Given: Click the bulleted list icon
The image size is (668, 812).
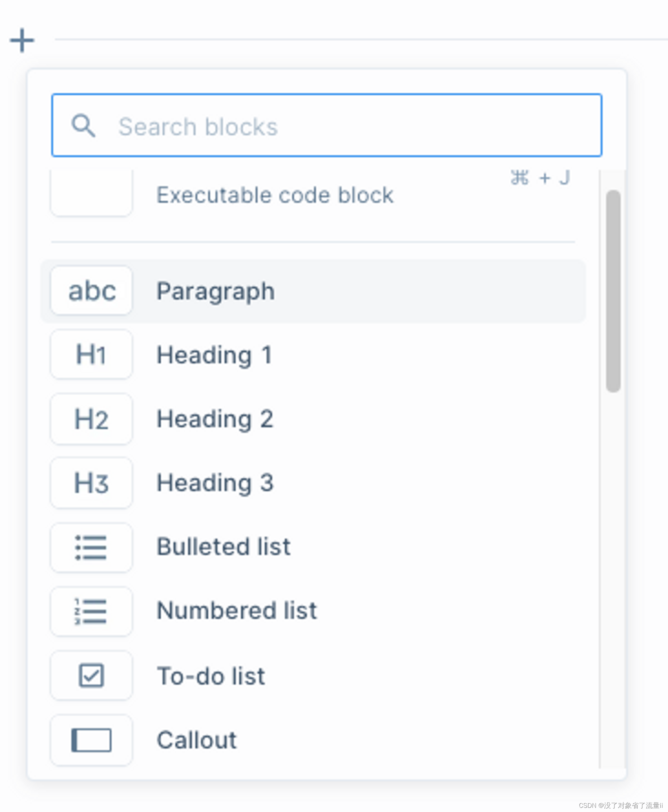Looking at the screenshot, I should (92, 547).
